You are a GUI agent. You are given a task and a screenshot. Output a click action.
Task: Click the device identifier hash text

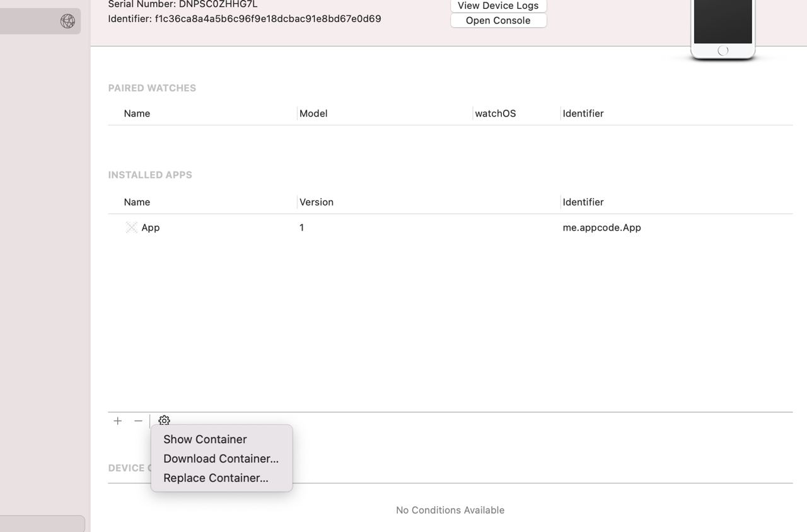268,19
